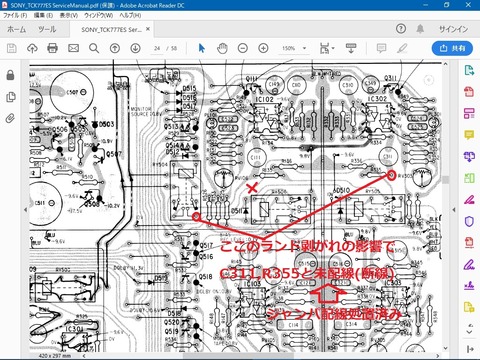Upload file to cloud icon
480x360 pixels.
point(32,49)
